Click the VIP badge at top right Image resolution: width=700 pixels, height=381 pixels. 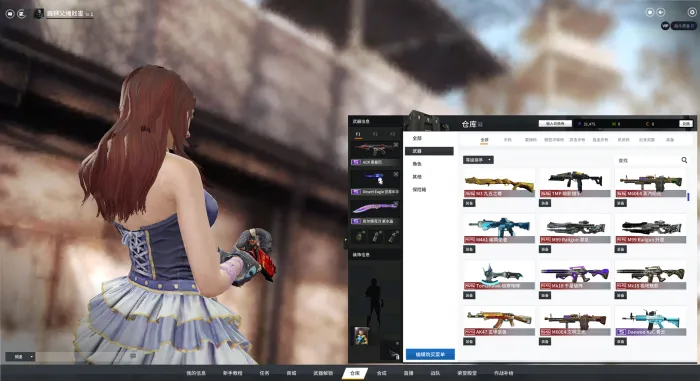pyautogui.click(x=665, y=26)
